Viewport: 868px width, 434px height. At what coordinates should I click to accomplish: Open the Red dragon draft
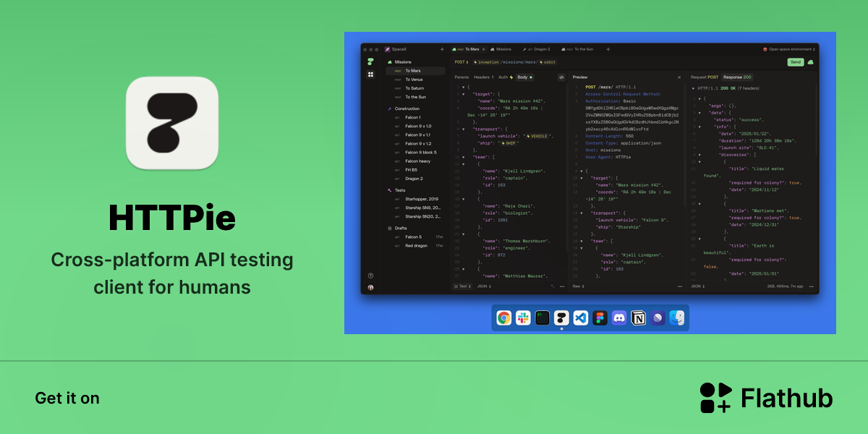tap(415, 245)
